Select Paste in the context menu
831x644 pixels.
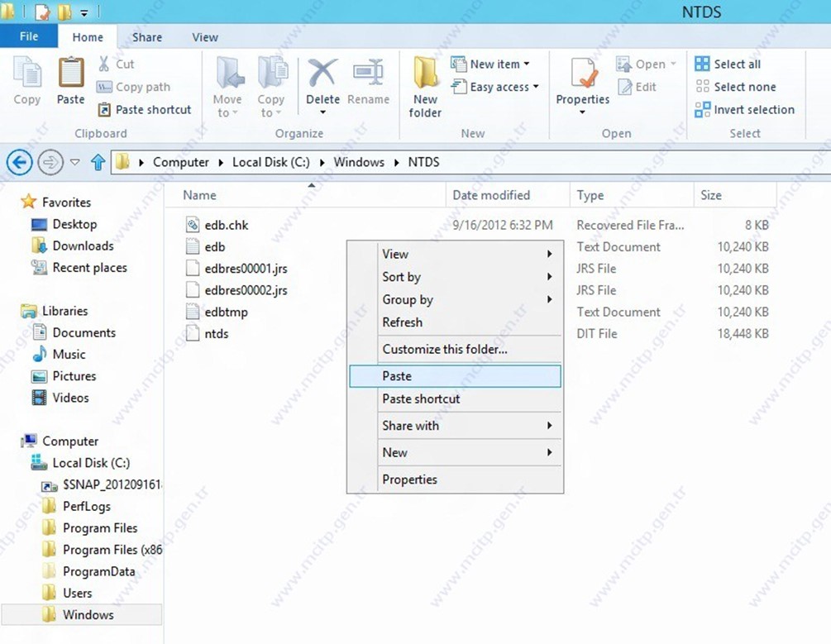(456, 376)
